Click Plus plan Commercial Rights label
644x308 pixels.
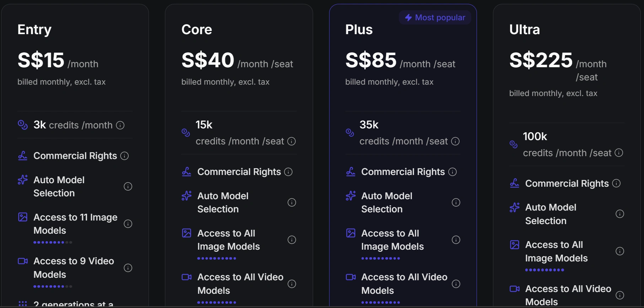coord(403,172)
